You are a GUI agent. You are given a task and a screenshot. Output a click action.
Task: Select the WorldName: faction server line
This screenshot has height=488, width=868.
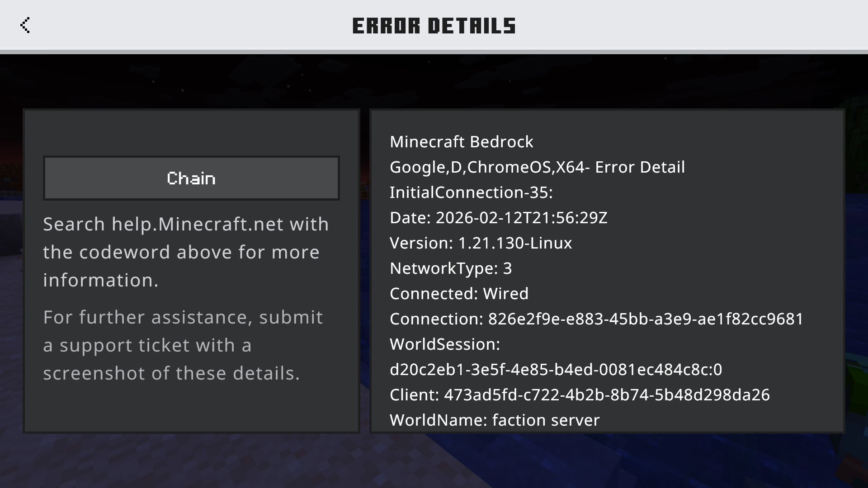(495, 420)
